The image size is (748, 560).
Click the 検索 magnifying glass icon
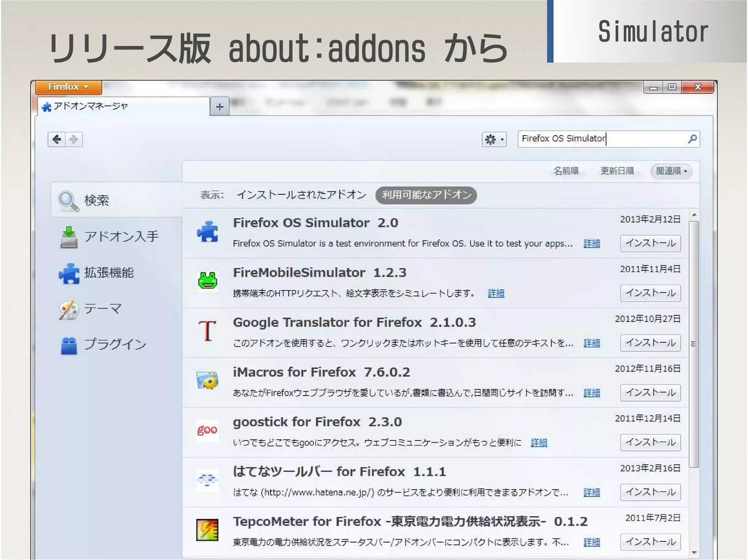pyautogui.click(x=68, y=201)
